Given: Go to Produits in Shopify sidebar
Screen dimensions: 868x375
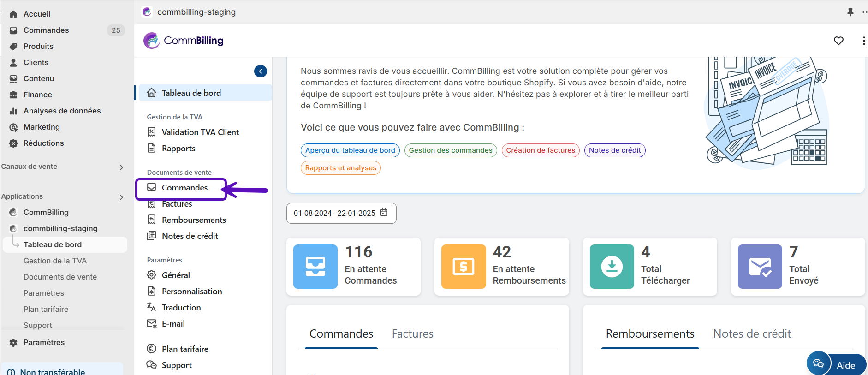Looking at the screenshot, I should [38, 46].
